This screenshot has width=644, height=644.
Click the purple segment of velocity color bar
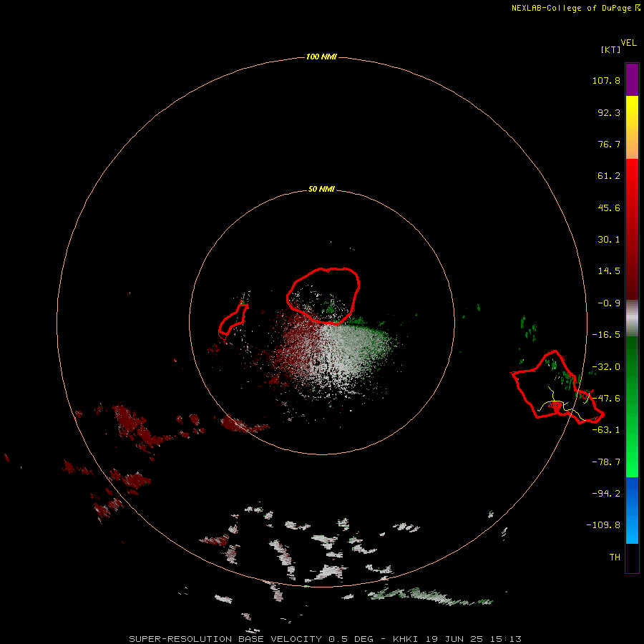pos(632,79)
